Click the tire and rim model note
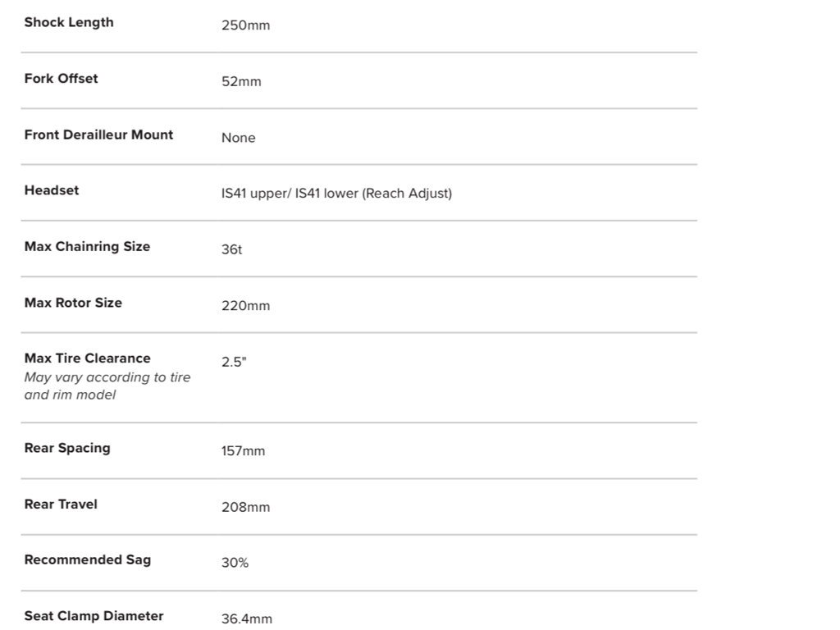 tap(107, 386)
